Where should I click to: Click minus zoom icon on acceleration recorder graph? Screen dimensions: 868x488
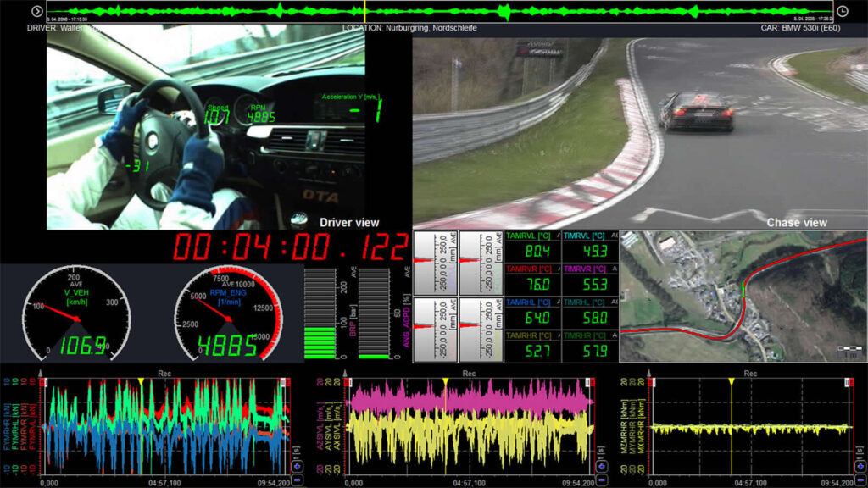(601, 479)
